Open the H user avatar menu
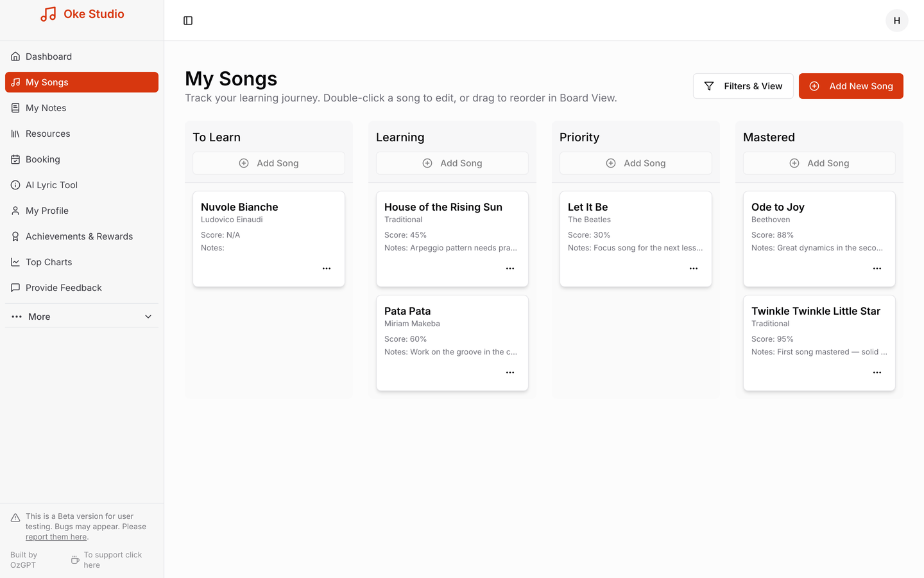Image resolution: width=924 pixels, height=578 pixels. [896, 21]
